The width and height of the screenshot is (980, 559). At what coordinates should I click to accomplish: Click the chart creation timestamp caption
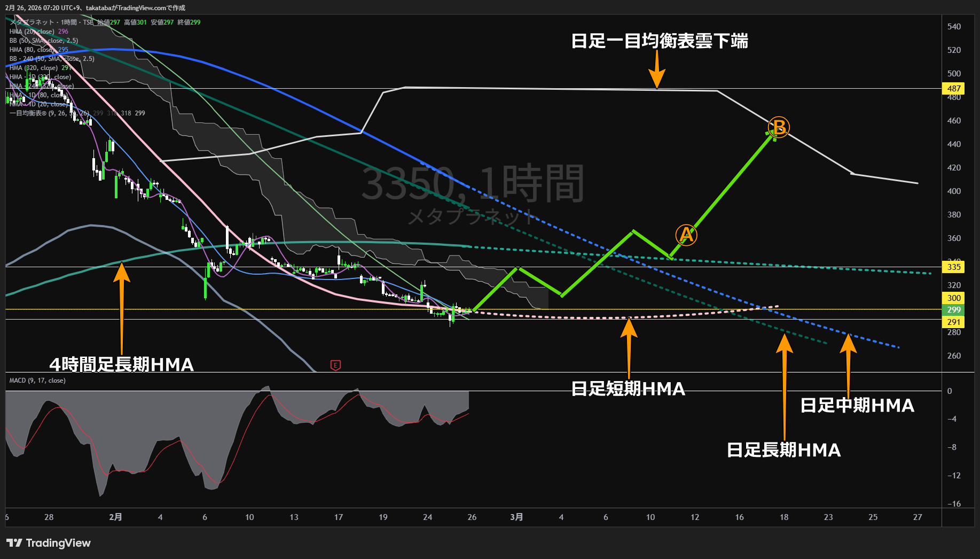[96, 8]
